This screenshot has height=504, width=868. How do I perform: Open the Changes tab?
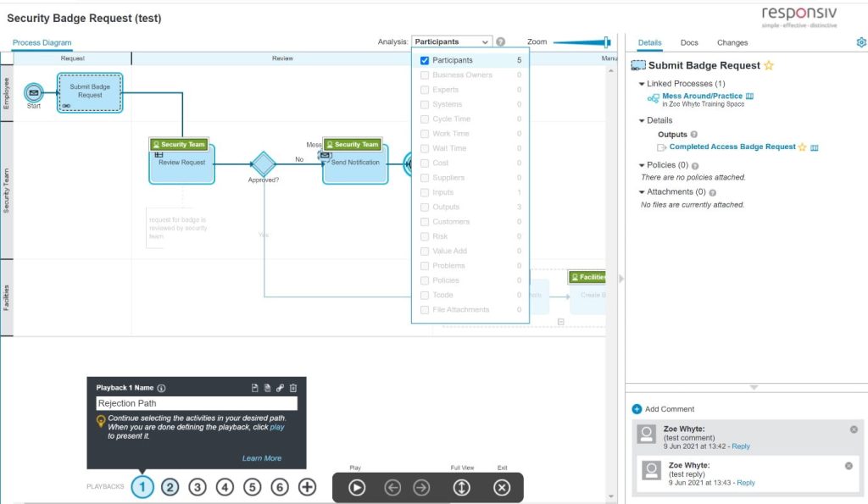point(732,42)
